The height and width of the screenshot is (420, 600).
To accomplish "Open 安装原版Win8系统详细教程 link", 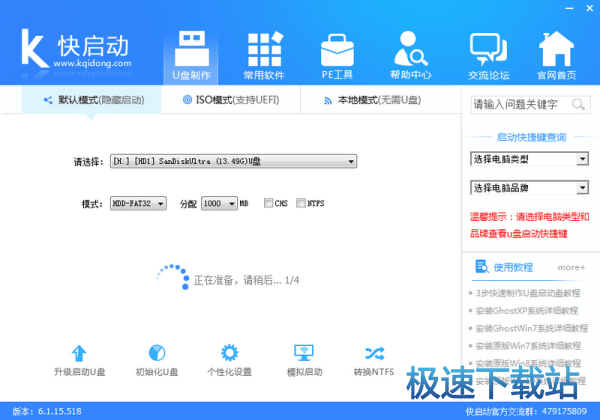I will coord(528,363).
